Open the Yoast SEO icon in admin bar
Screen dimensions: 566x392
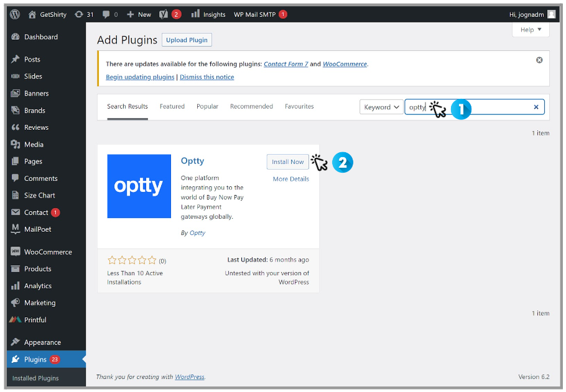(x=164, y=14)
